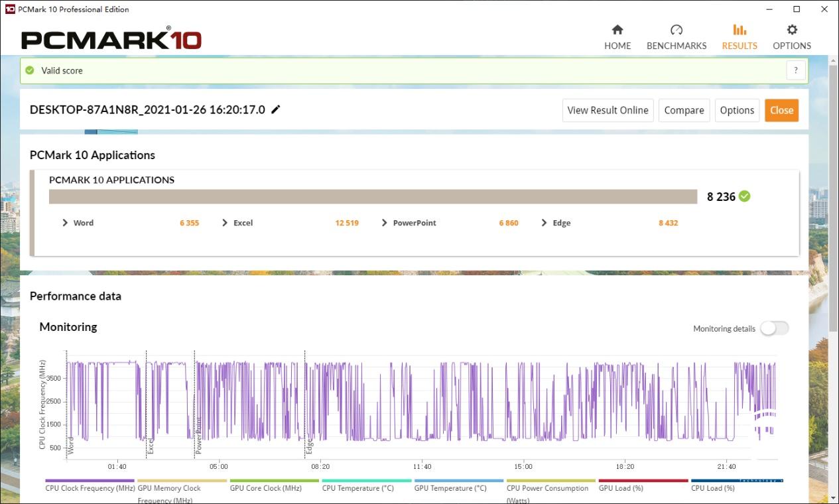The height and width of the screenshot is (504, 839).
Task: Close the result with orange Close button
Action: (x=781, y=110)
